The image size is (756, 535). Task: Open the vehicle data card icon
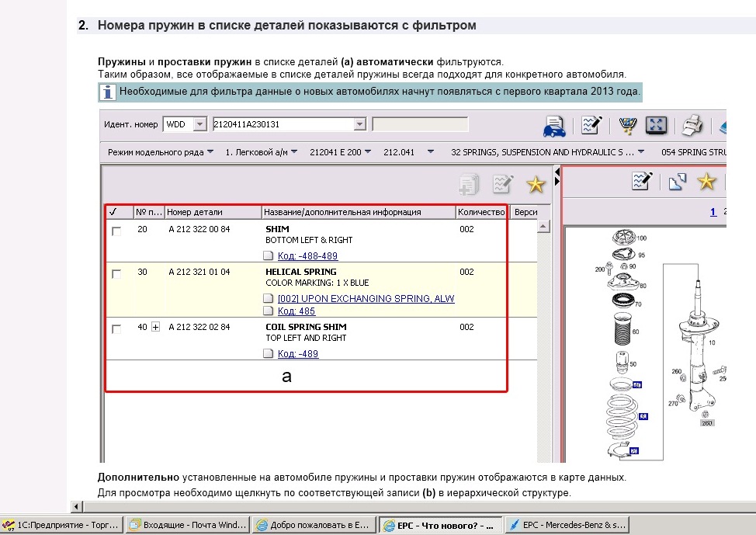(553, 125)
